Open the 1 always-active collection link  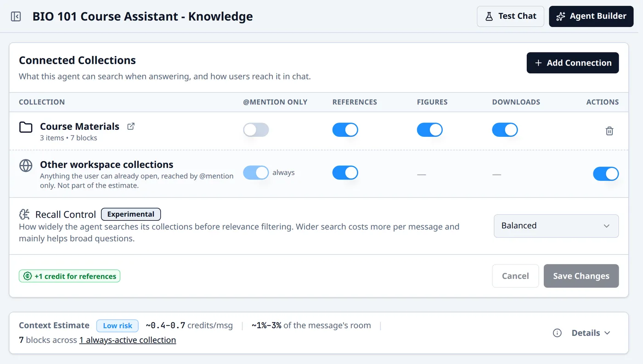(128, 340)
